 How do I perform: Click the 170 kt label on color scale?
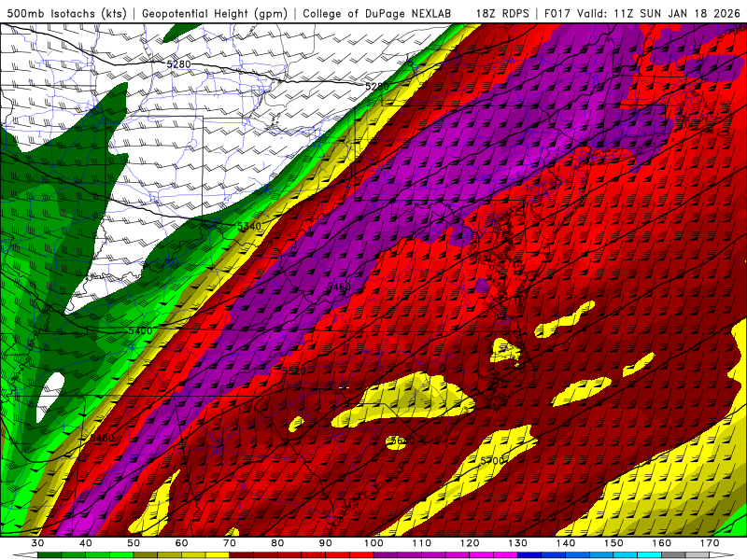(710, 543)
